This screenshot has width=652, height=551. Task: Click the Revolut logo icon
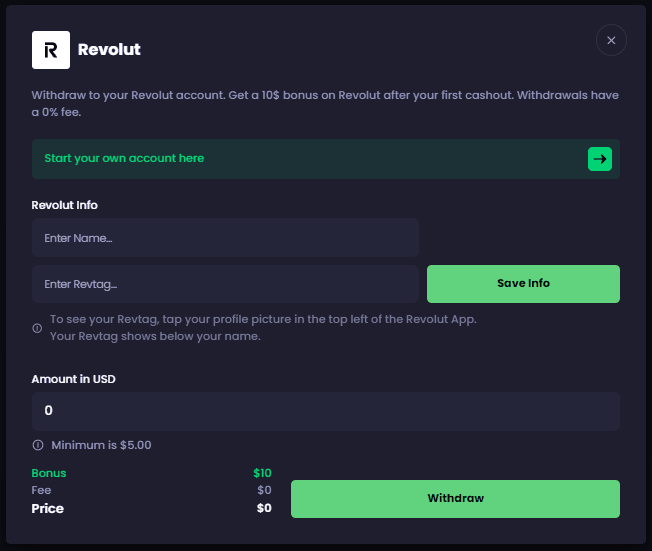tap(51, 49)
